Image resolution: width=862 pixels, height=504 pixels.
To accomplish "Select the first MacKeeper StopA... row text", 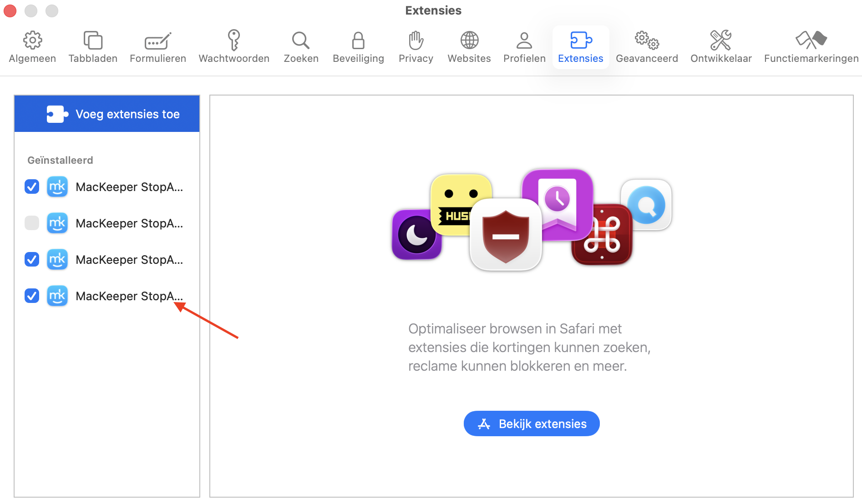I will tap(129, 187).
